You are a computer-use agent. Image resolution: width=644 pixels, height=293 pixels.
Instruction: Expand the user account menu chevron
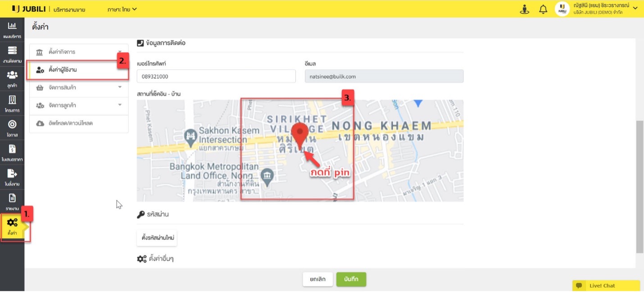pos(635,8)
